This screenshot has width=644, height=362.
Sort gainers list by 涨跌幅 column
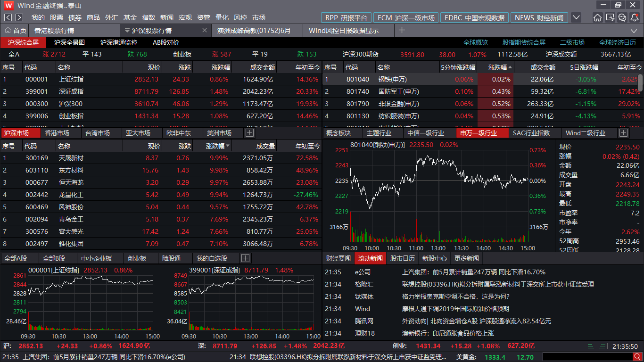[218, 146]
